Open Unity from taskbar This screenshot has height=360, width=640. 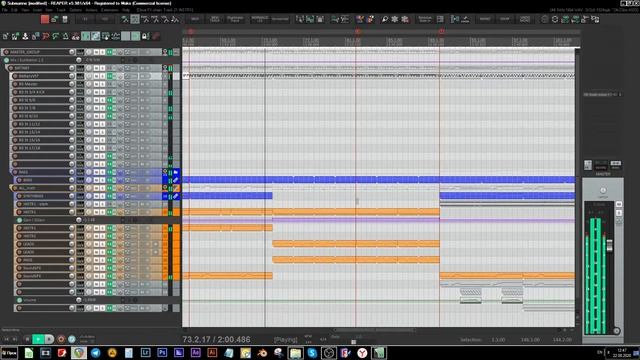coord(329,353)
